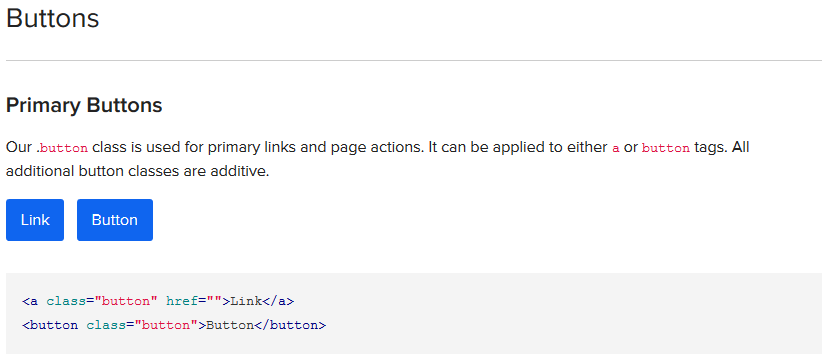Select the large Buttons page heading
This screenshot has width=830, height=363.
tap(52, 19)
